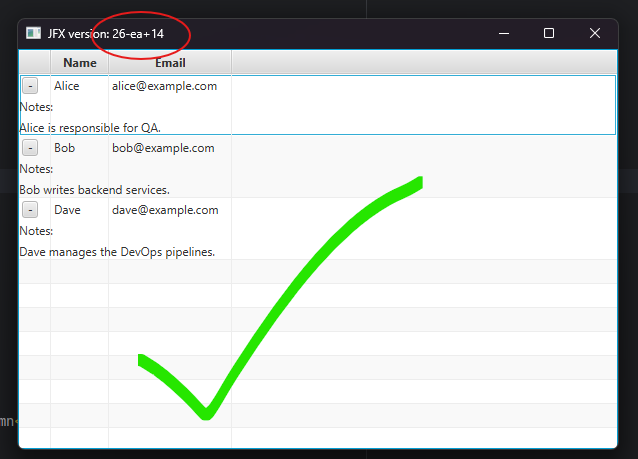638x459 pixels.
Task: Select the Bob name cell
Action: [65, 148]
